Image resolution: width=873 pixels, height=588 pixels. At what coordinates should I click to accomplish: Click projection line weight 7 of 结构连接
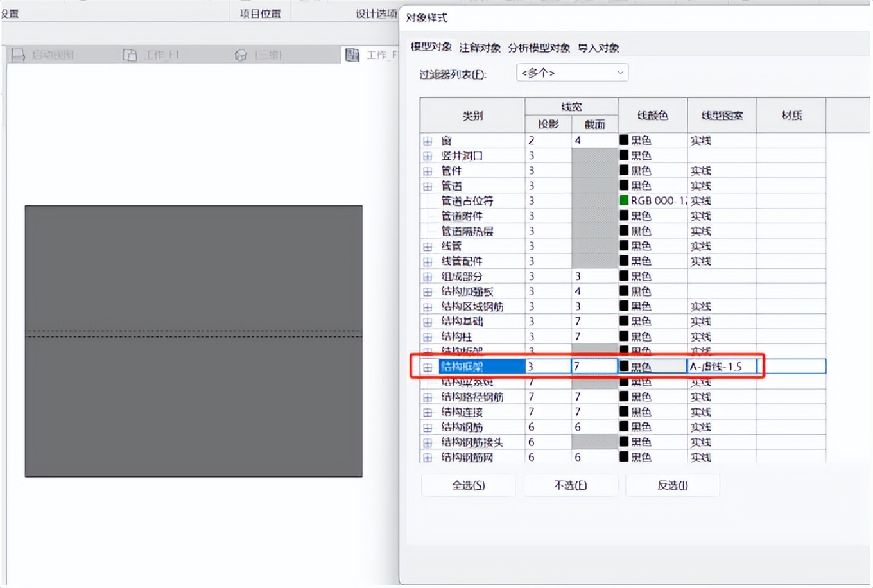coord(548,412)
